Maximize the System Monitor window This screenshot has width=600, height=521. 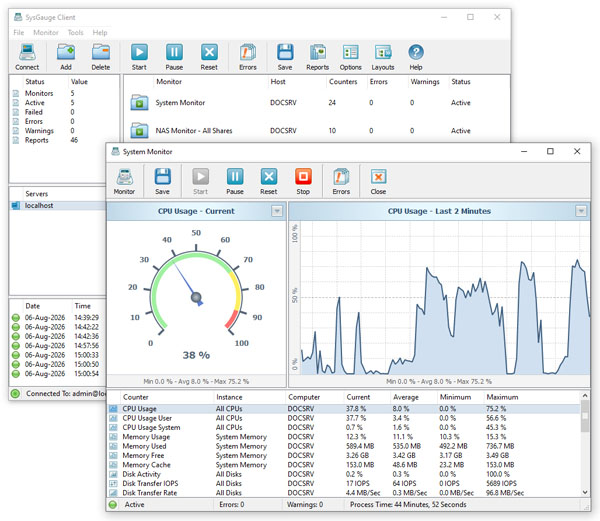pos(550,151)
